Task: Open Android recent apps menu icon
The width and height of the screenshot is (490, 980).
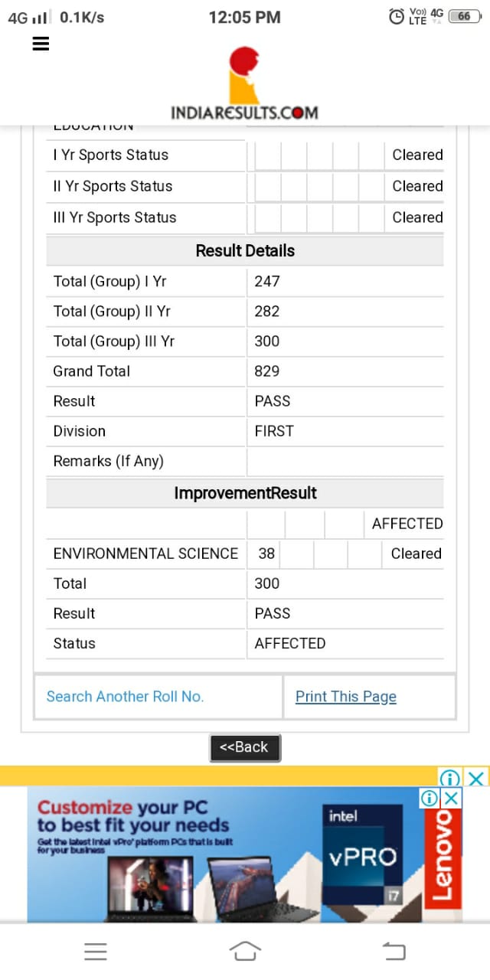Action: point(96,951)
